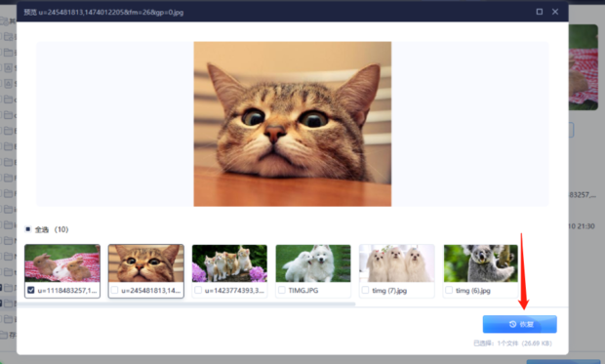Check the timg (6).jpg checkbox
Image resolution: width=605 pixels, height=364 pixels.
click(449, 290)
